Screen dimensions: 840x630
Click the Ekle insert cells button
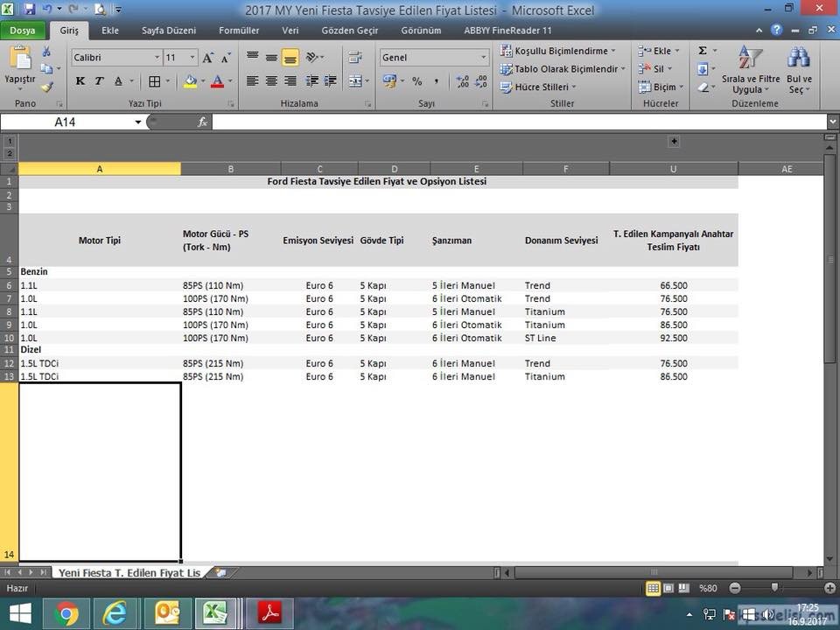point(658,51)
